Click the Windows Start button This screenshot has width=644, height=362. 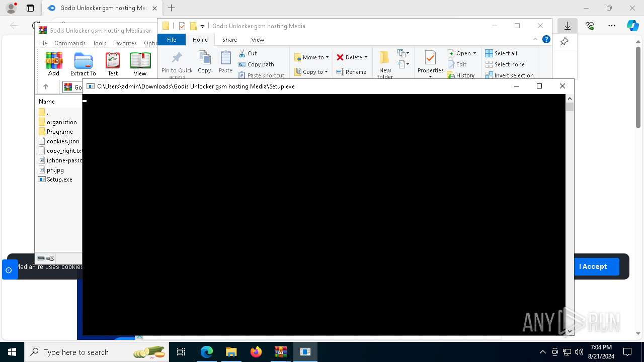click(x=12, y=352)
